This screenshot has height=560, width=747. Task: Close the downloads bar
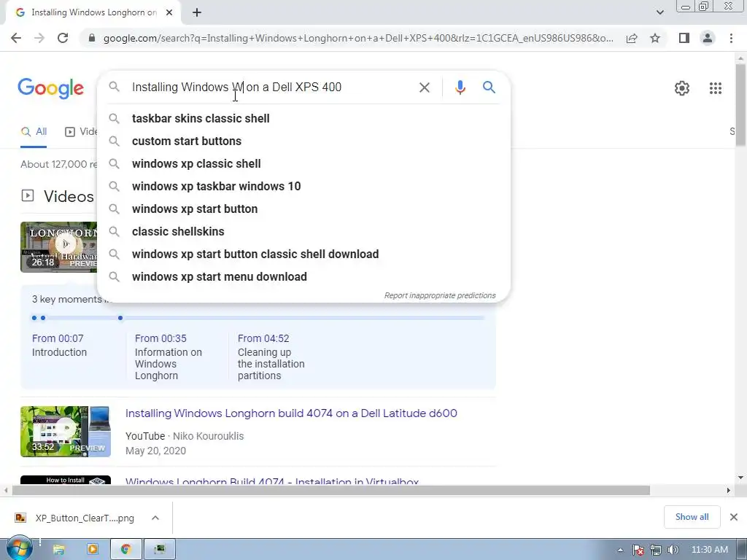734,517
